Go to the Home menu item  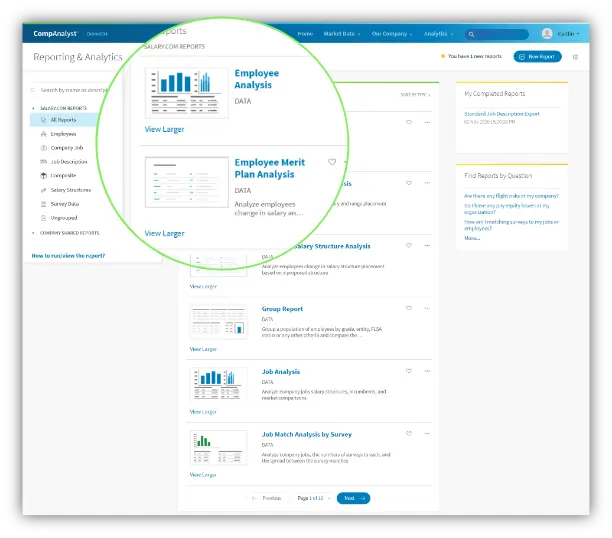tap(305, 33)
